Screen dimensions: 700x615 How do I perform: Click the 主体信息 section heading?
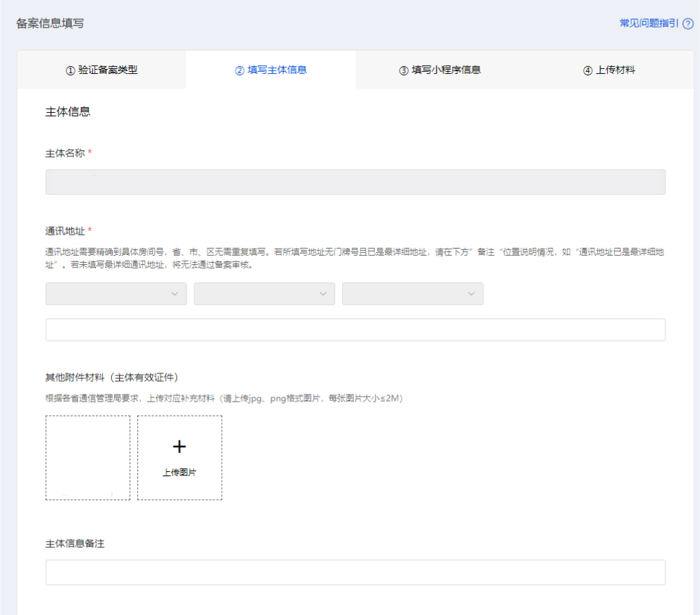[68, 111]
